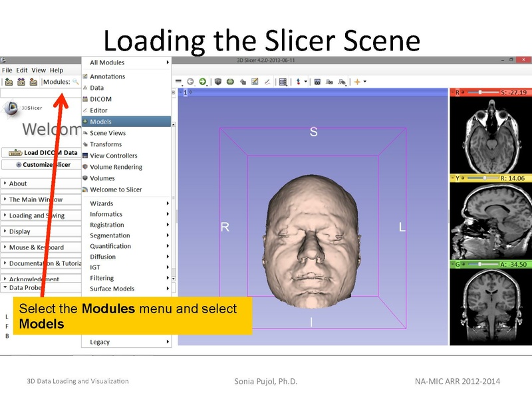Image resolution: width=532 pixels, height=399 pixels.
Task: Click the scene view capture icon
Action: (329, 82)
